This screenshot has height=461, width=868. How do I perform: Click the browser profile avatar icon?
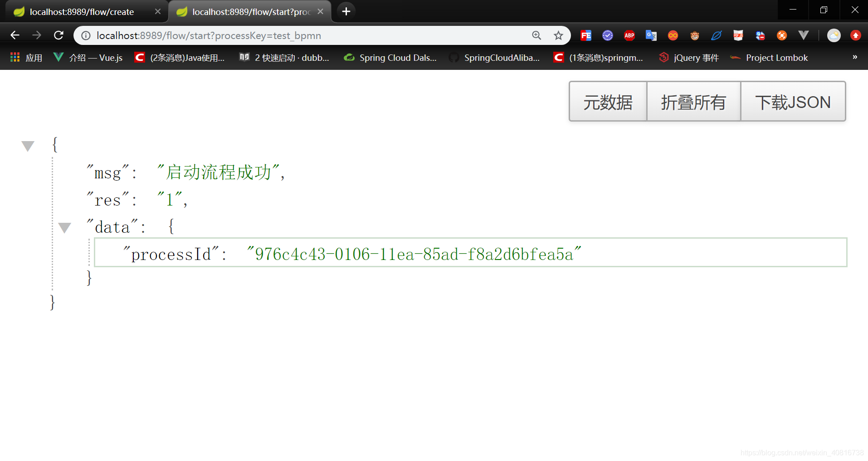click(x=834, y=35)
